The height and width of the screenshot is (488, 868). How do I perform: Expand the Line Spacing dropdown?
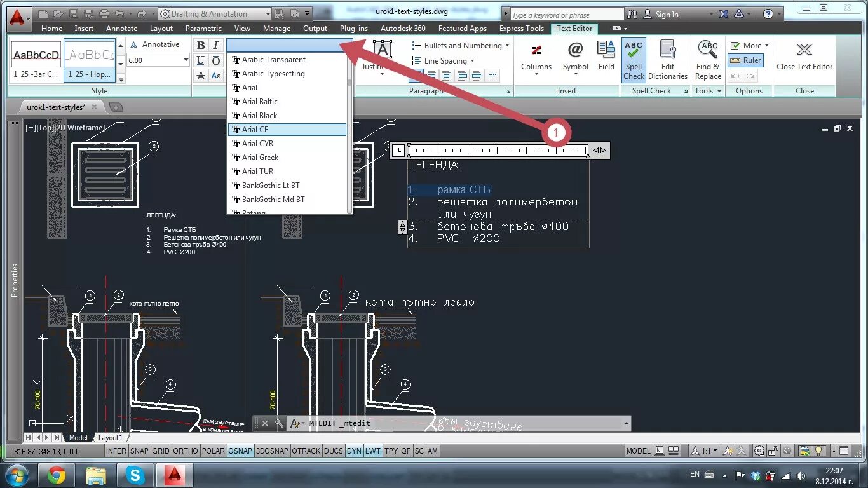tap(472, 61)
